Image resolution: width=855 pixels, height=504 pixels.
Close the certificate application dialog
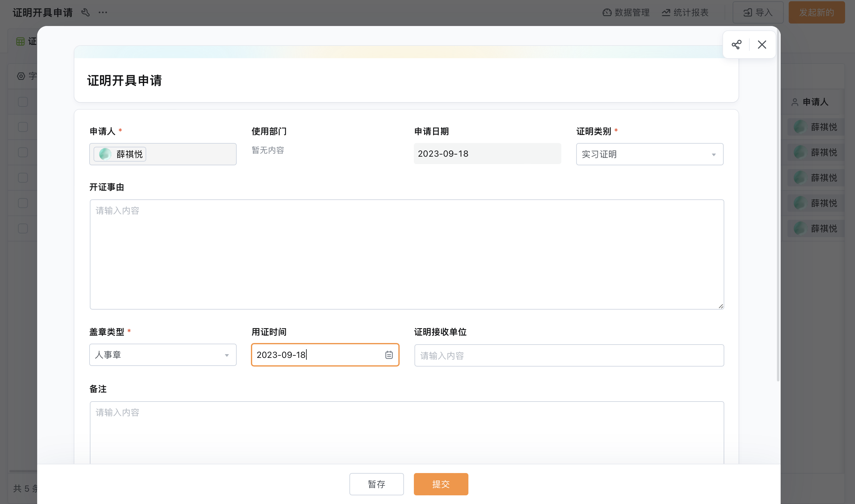(762, 45)
